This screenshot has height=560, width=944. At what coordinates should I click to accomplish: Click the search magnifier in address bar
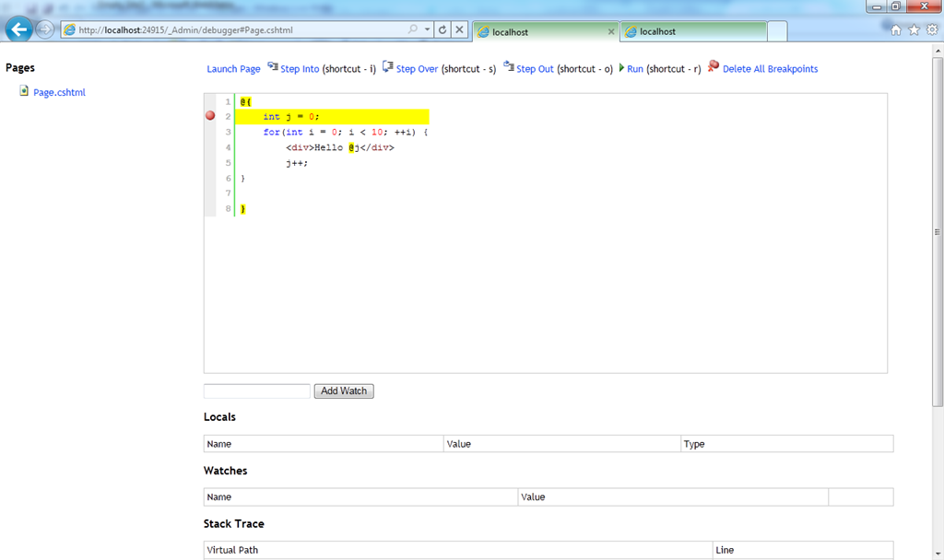[412, 29]
